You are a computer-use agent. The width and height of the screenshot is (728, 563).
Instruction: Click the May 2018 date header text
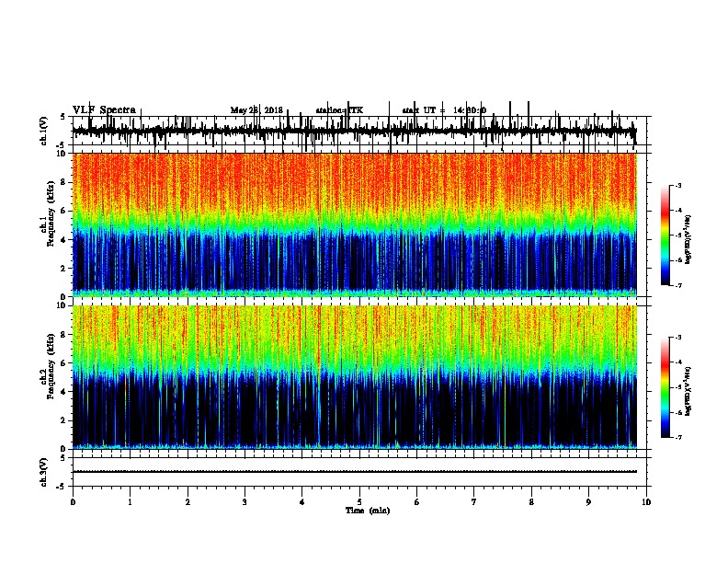[256, 110]
